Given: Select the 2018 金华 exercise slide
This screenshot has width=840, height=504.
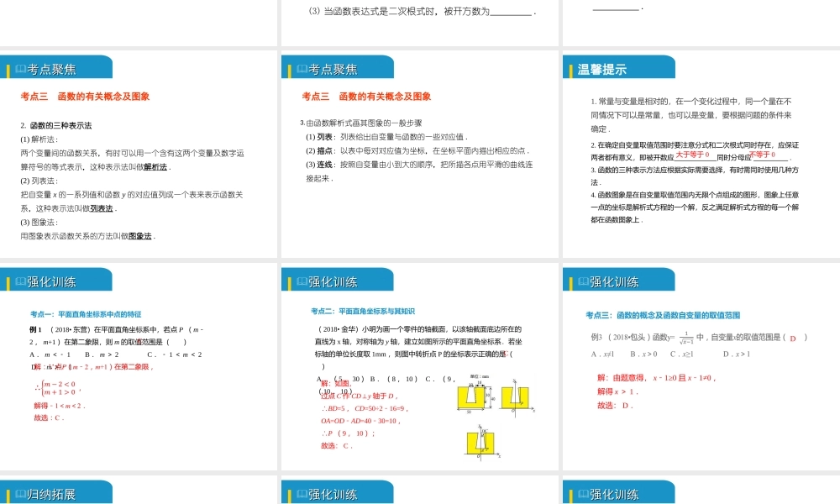Looking at the screenshot, I should 419,367.
